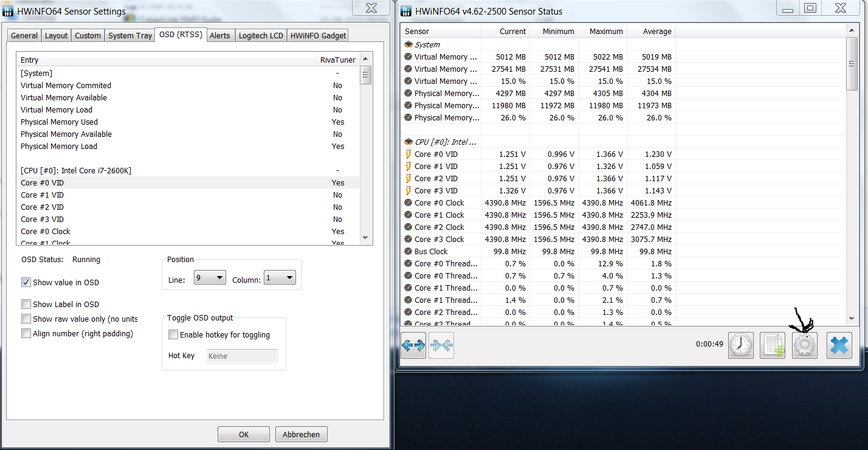
Task: Switch to the HWiNFO Gadget tab
Action: pos(318,36)
